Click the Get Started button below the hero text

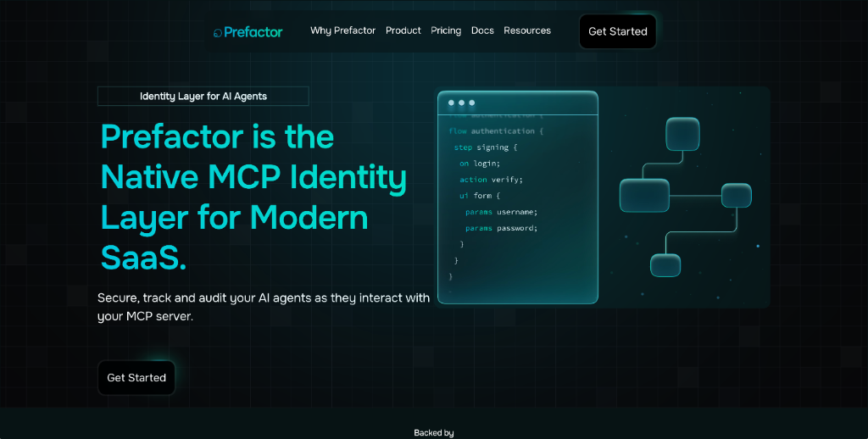pyautogui.click(x=136, y=377)
